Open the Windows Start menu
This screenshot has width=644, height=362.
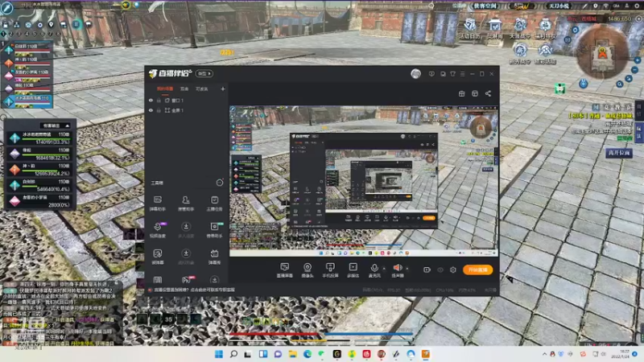click(x=219, y=354)
